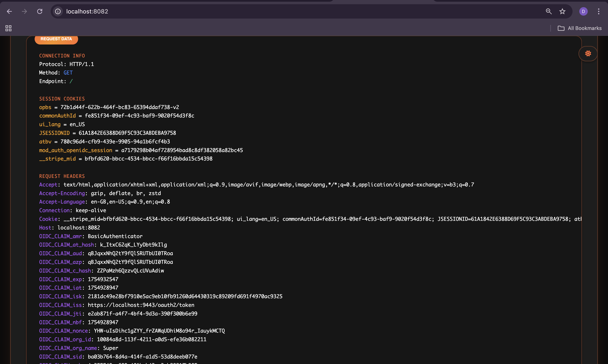Select the OIDC_CLAIM_org_name value Super
608x364 pixels.
pyautogui.click(x=111, y=348)
